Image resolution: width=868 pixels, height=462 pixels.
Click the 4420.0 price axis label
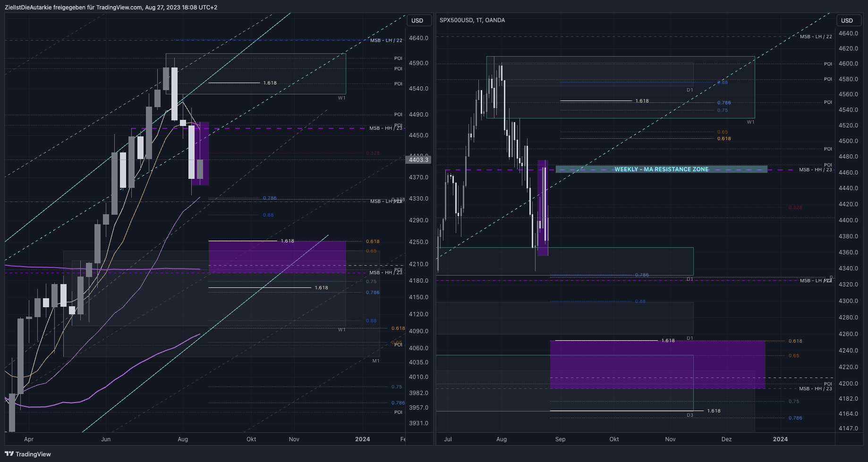click(x=848, y=204)
